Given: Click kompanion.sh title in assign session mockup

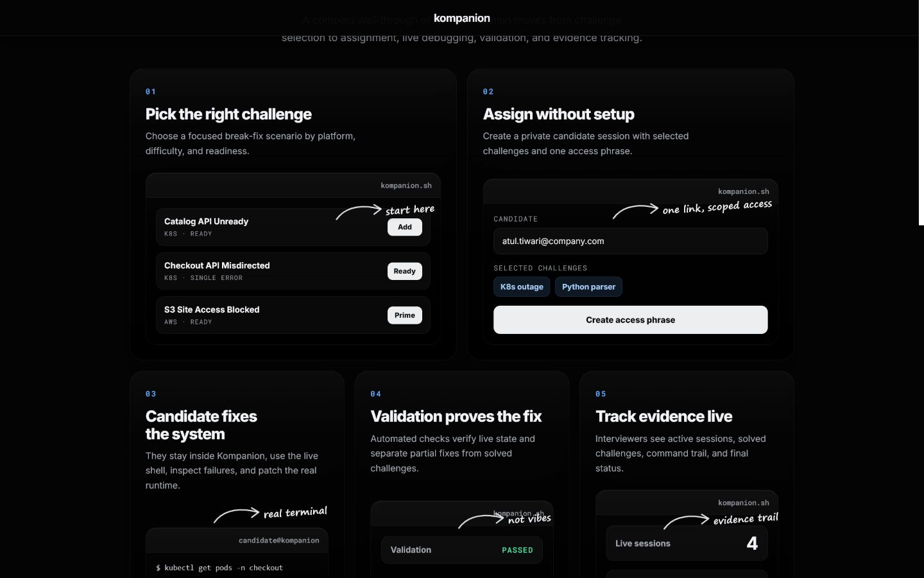Looking at the screenshot, I should [x=743, y=191].
